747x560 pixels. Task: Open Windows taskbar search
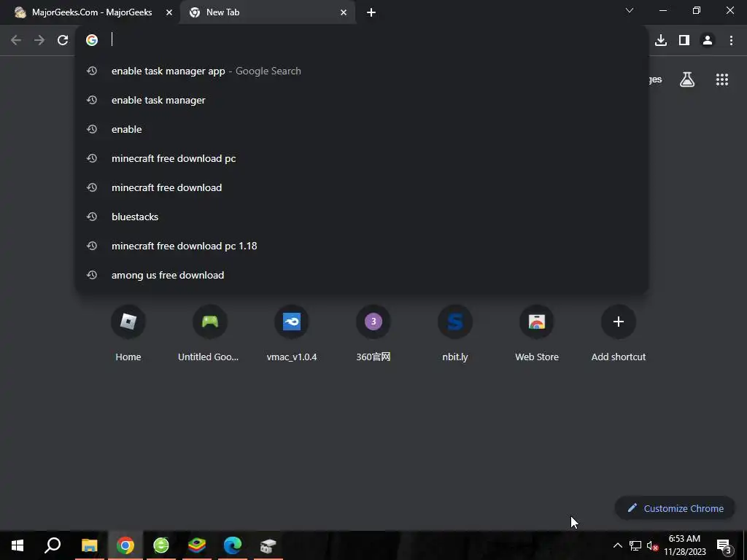click(x=53, y=545)
